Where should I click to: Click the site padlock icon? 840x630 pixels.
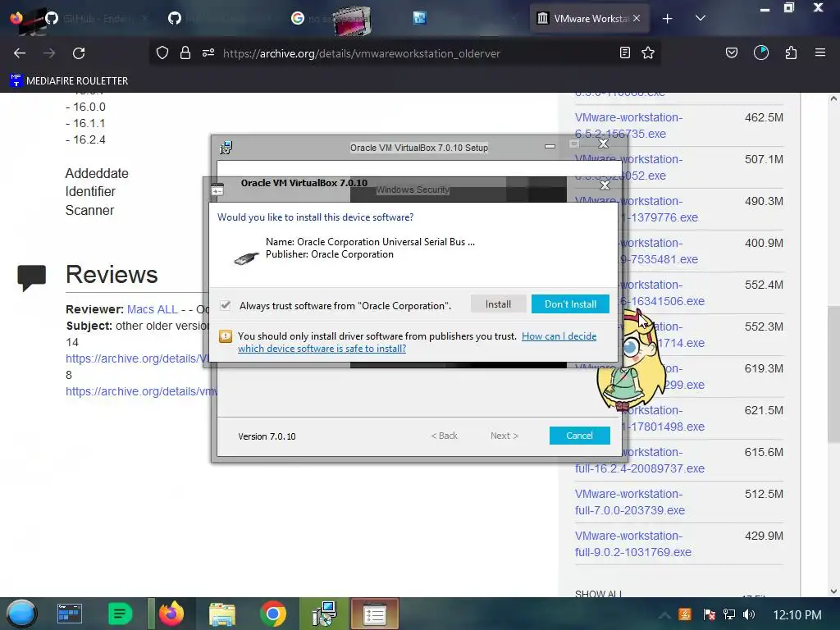coord(185,52)
